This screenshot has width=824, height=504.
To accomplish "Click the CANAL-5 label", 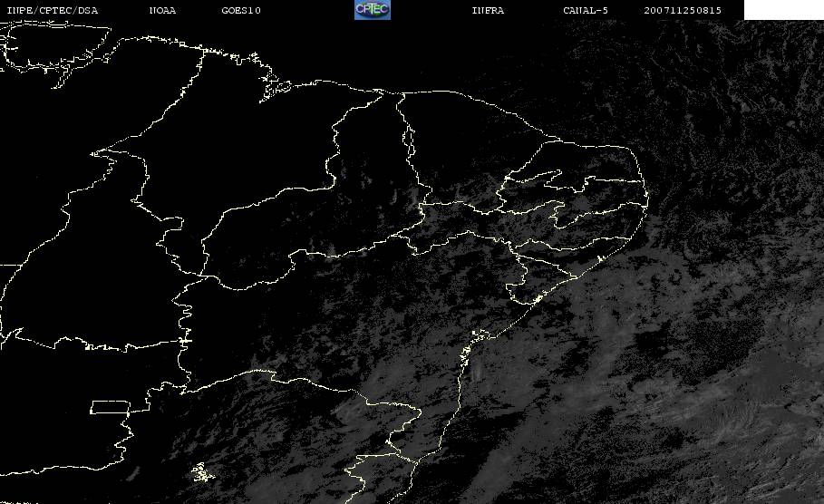I will (x=586, y=11).
